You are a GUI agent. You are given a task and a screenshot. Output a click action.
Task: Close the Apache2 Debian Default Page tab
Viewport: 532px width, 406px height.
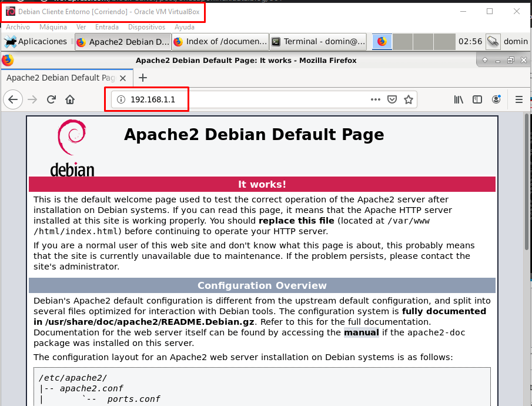click(123, 78)
